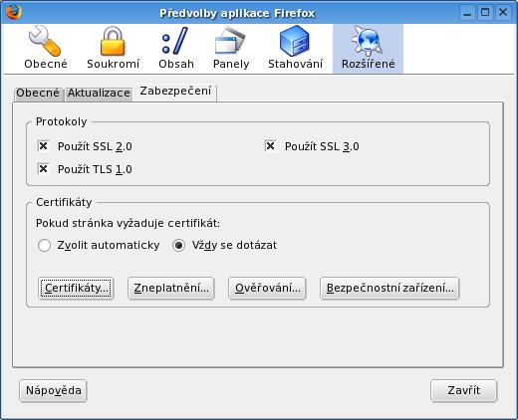518x420 pixels.
Task: Open the Certifikáty... dialog button
Action: click(76, 288)
